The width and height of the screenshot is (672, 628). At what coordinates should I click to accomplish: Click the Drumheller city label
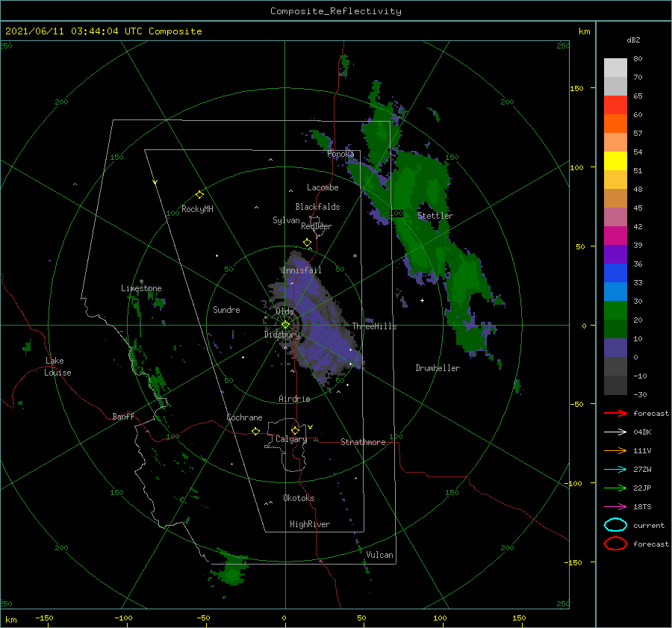coord(438,368)
